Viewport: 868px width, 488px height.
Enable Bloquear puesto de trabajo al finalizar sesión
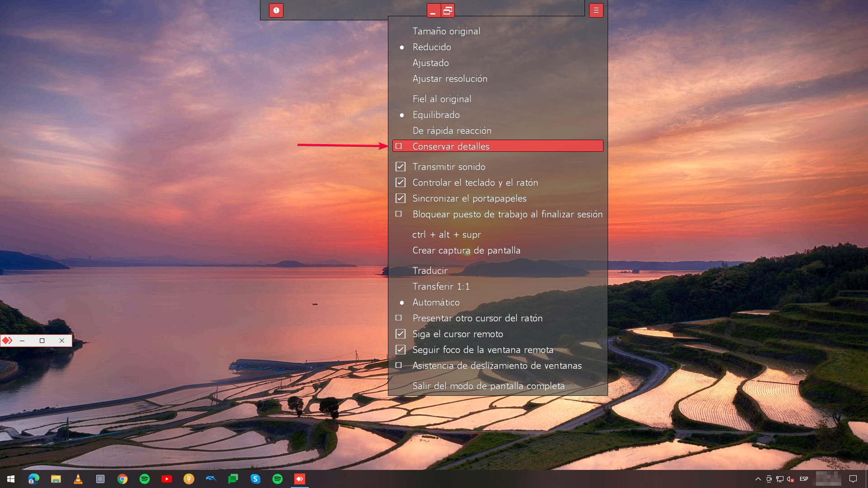(x=399, y=214)
